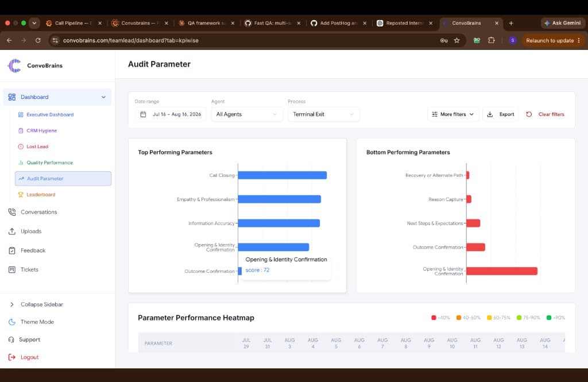Go to Lost Lead section
Image resolution: width=588 pixels, height=382 pixels.
click(37, 146)
